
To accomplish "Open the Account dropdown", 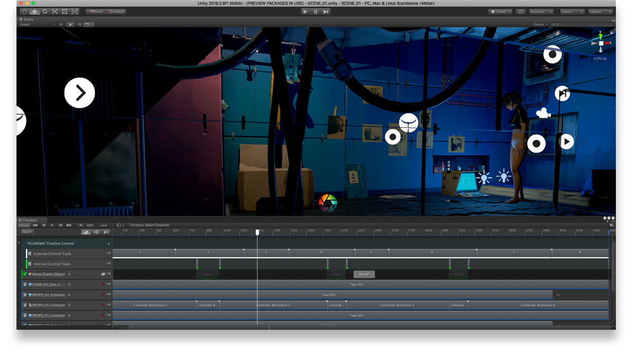I will pyautogui.click(x=541, y=11).
